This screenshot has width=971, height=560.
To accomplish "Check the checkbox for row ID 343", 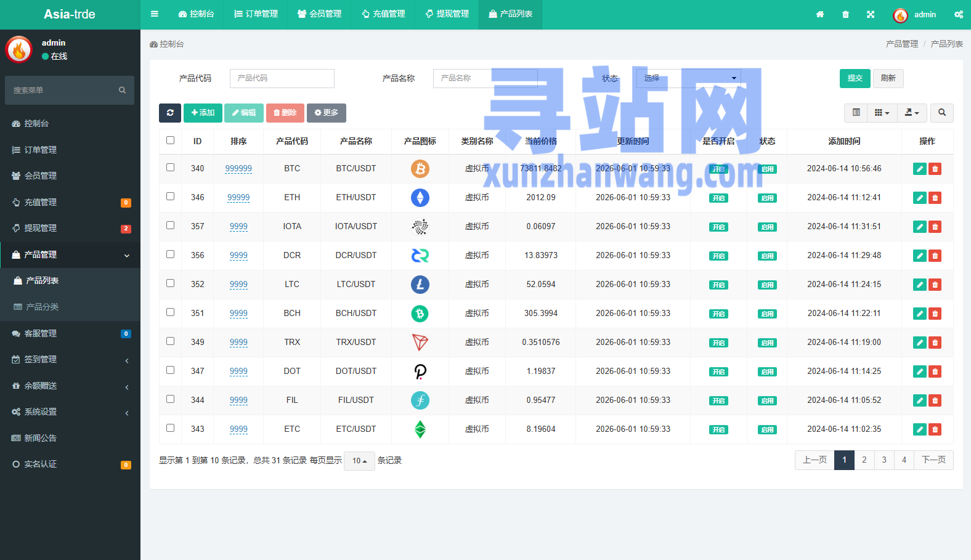I will 170,428.
